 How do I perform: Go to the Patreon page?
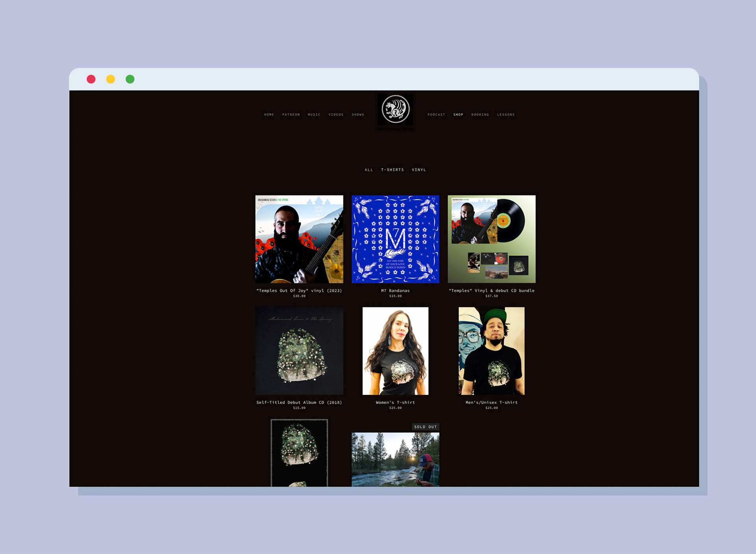(291, 115)
